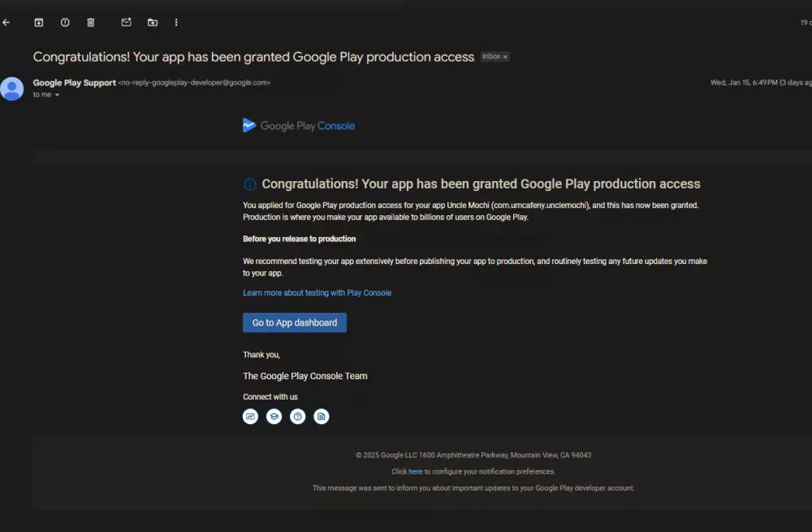Open the document icon under Connect with us

tap(322, 417)
